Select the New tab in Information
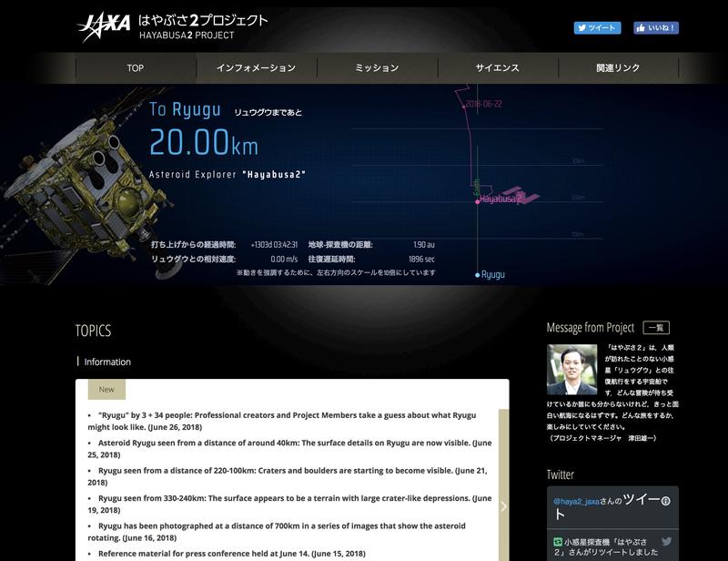This screenshot has height=561, width=728. (x=106, y=390)
